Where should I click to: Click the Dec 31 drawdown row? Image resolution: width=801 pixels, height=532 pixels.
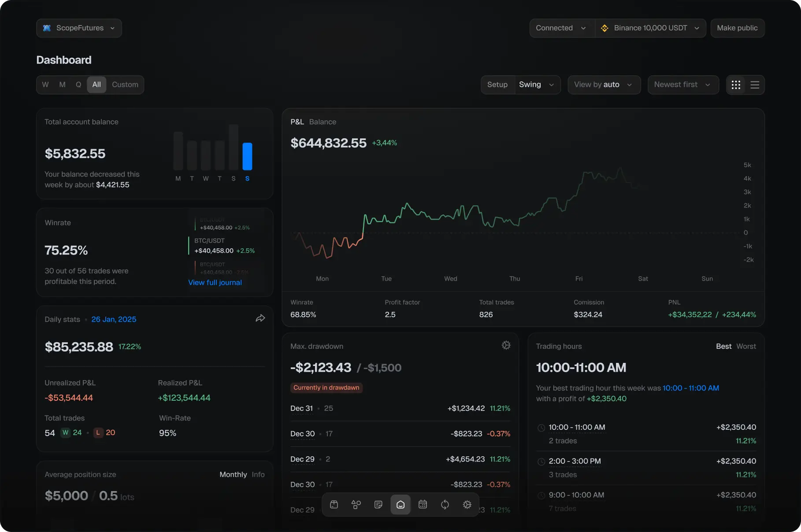400,408
